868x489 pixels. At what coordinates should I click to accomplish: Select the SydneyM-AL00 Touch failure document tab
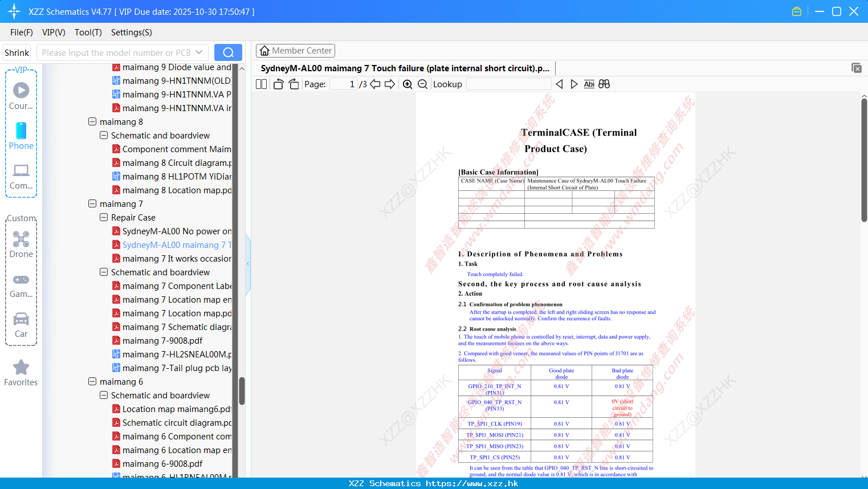click(x=405, y=68)
